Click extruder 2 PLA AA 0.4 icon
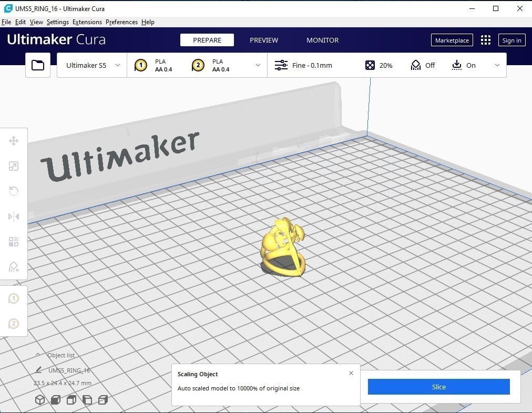This screenshot has height=413, width=532. point(198,65)
